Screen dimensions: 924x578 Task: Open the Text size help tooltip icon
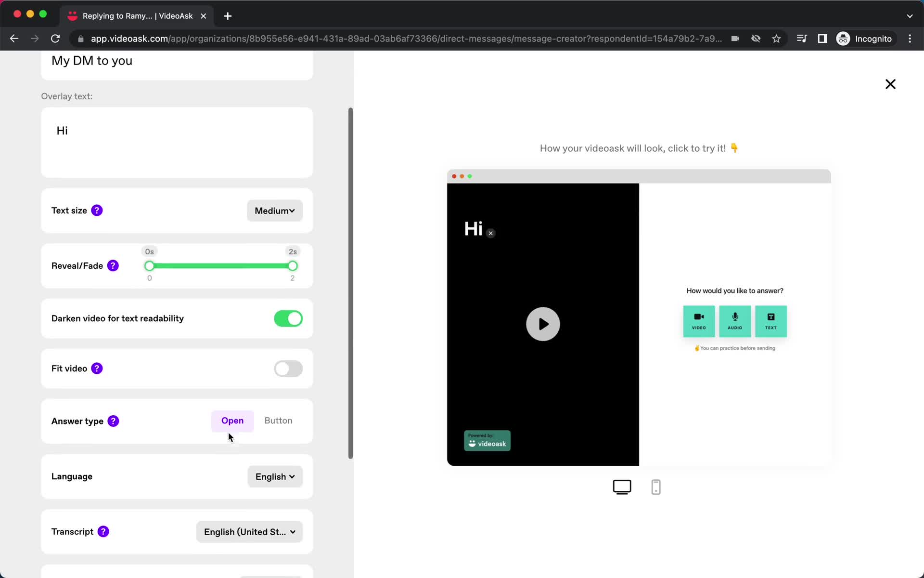[x=97, y=210]
